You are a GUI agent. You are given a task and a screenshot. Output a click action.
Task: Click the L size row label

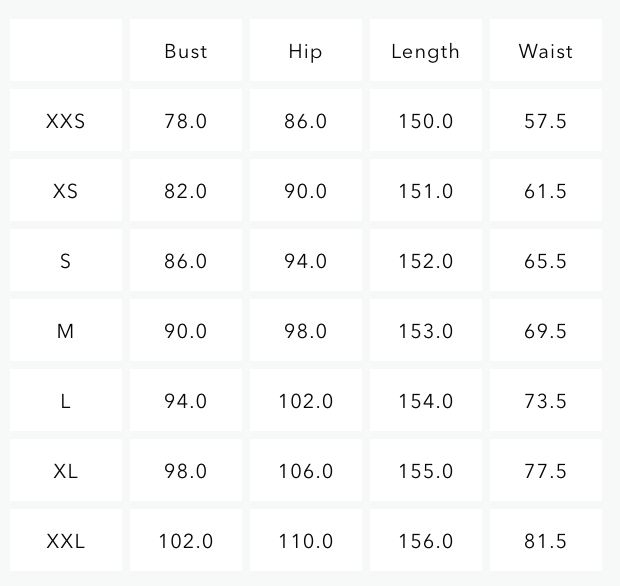pos(66,401)
